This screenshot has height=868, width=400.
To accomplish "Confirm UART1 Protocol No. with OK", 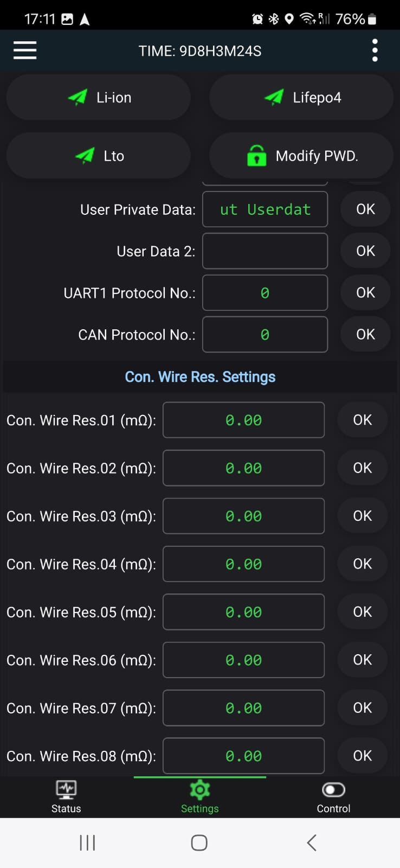I will 365,293.
